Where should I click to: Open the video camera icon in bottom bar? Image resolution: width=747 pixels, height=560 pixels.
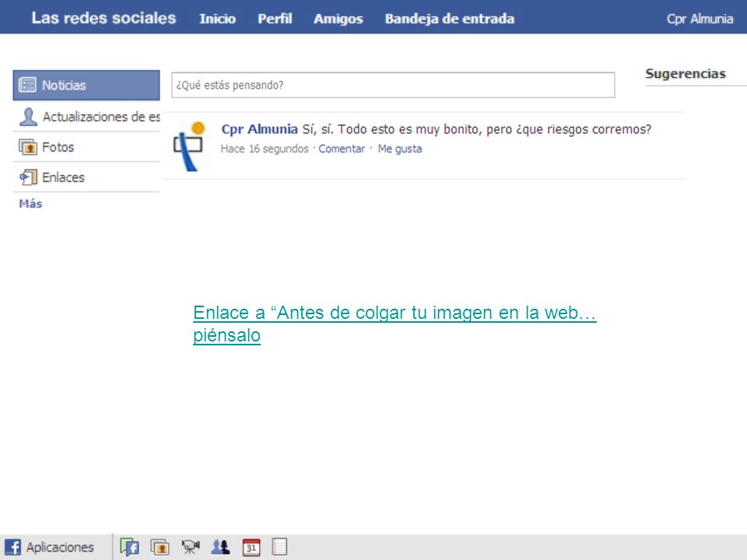point(191,547)
